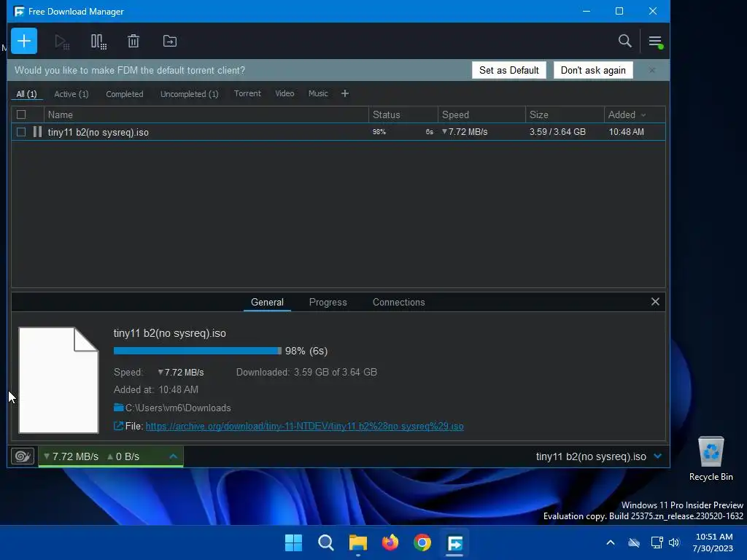This screenshot has height=560, width=747.
Task: Click the move-to-folder toolbar icon
Action: (169, 42)
